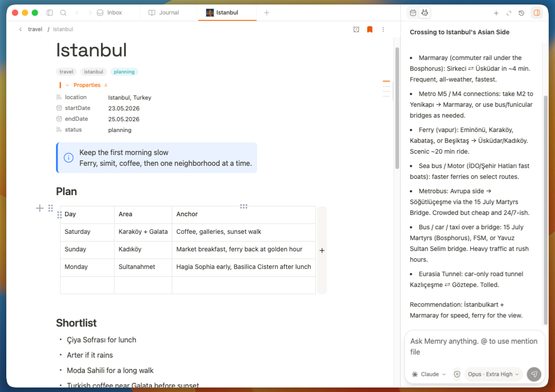Screen dimensions: 555x392
Task: Toggle the orange bookmark icon
Action: pyautogui.click(x=370, y=29)
